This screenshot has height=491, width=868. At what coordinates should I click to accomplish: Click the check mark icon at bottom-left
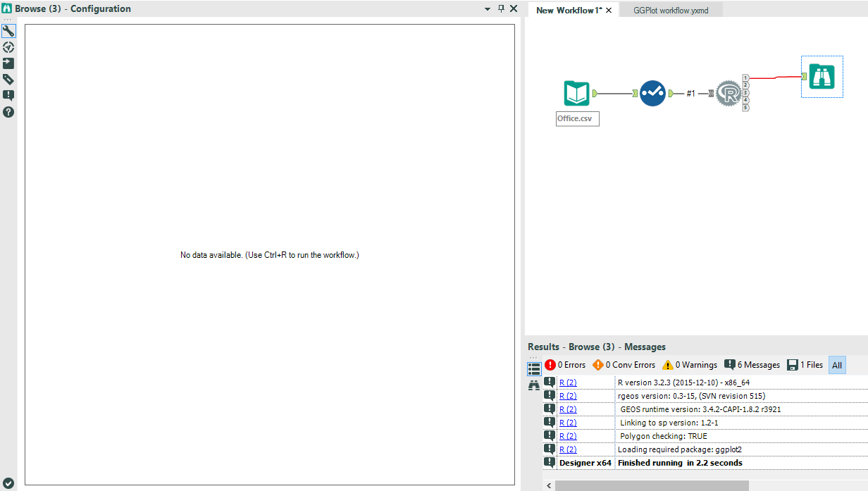pyautogui.click(x=8, y=483)
